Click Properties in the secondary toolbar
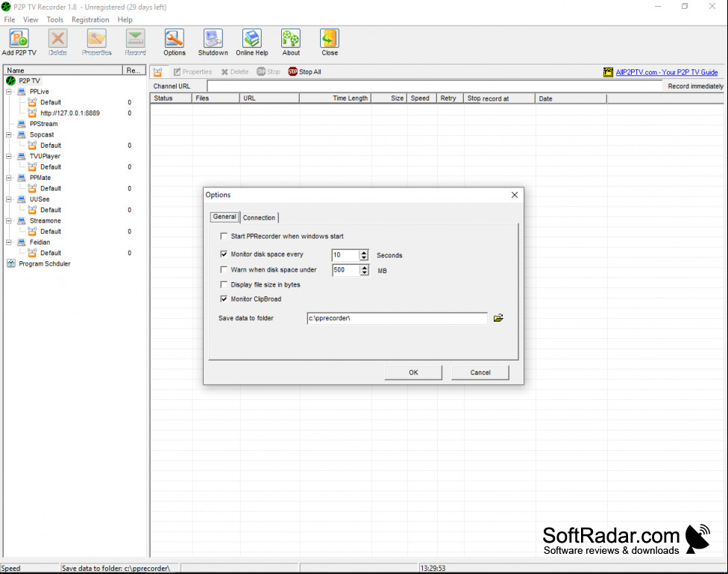 tap(192, 72)
